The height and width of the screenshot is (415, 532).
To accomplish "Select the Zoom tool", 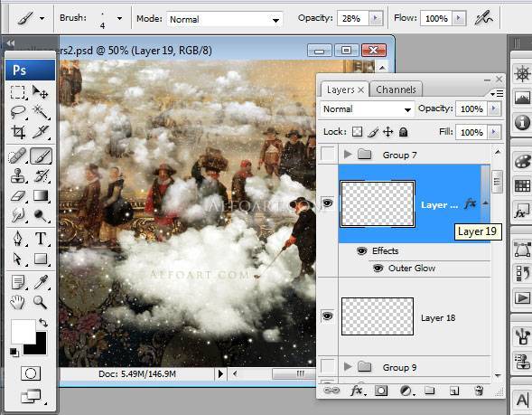I will (40, 302).
